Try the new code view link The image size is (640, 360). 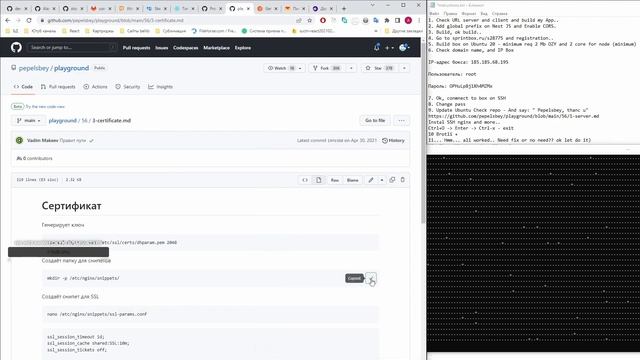[x=45, y=107]
